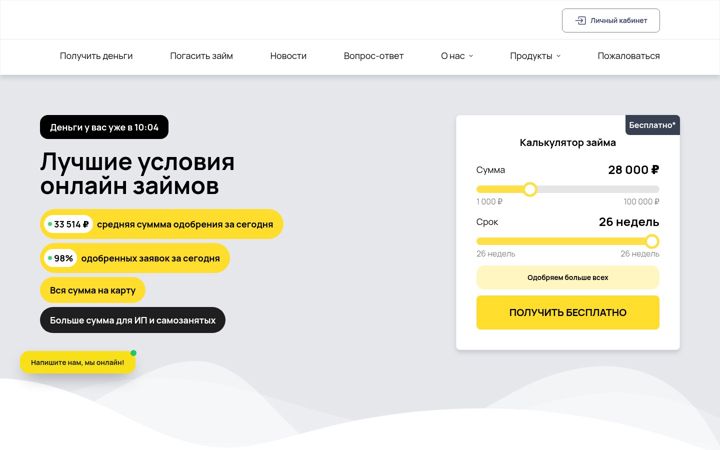The width and height of the screenshot is (720, 450).
Task: Select Вопрос-ответ in navigation
Action: click(x=373, y=56)
